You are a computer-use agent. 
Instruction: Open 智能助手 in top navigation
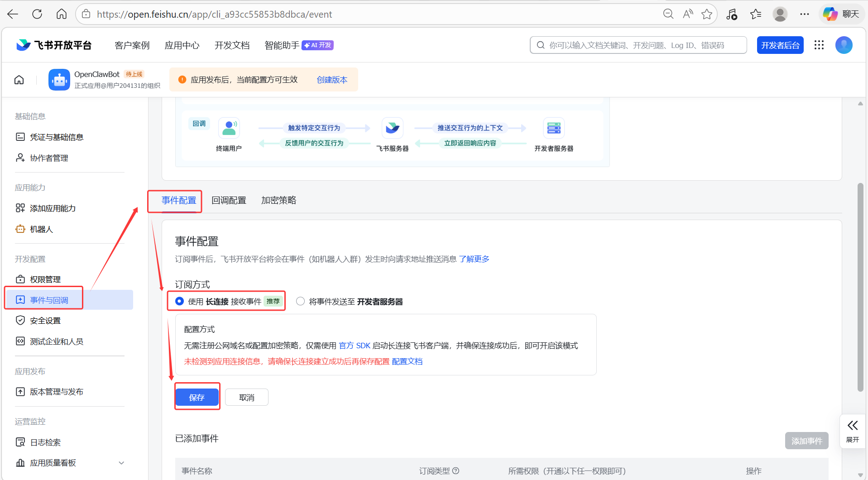[x=282, y=45]
